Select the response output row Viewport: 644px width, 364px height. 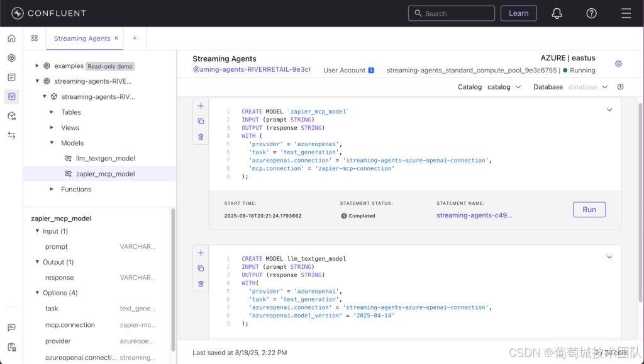(100, 278)
